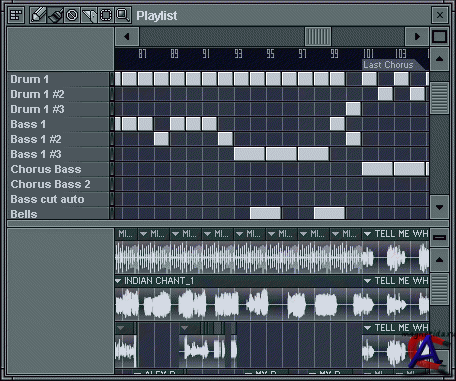Viewport: 456px width, 381px height.
Task: Open dropdown of MI... clip at bar 93
Action: (x=239, y=234)
